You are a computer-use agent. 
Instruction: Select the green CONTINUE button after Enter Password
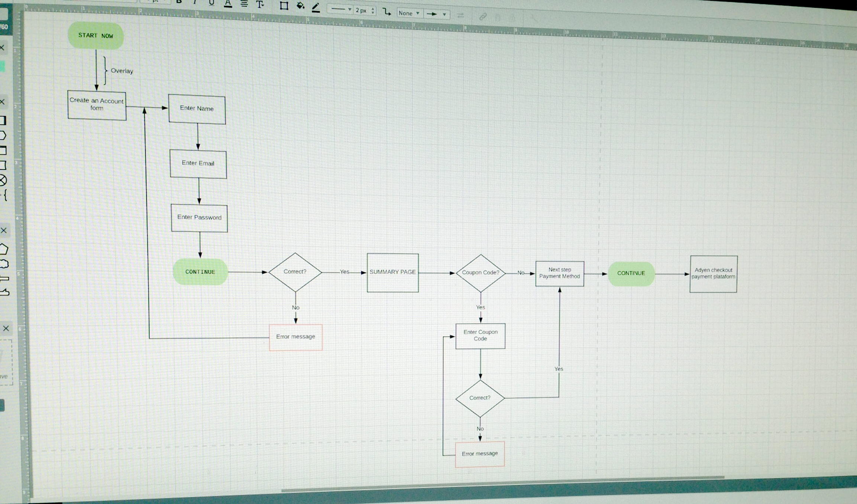[200, 272]
